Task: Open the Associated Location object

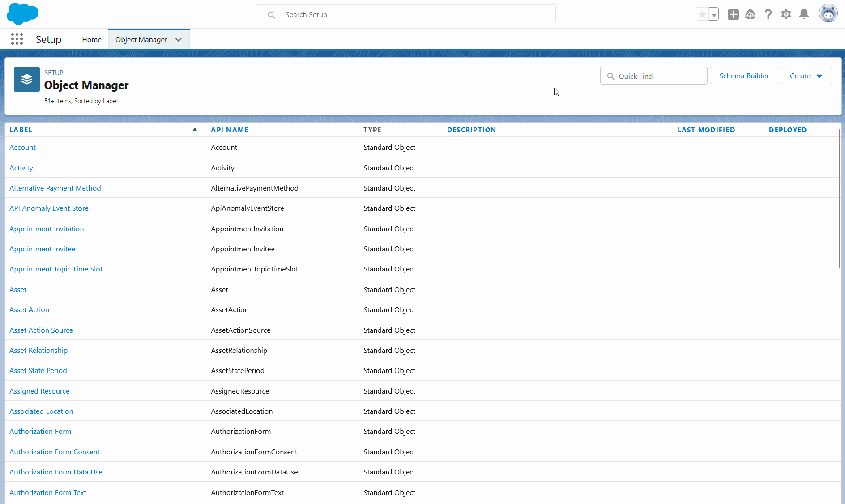Action: click(x=41, y=411)
